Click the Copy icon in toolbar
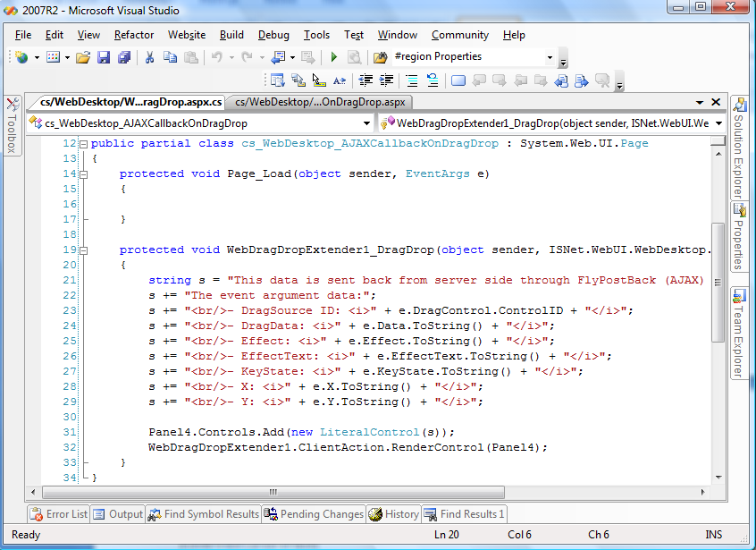 pos(169,57)
